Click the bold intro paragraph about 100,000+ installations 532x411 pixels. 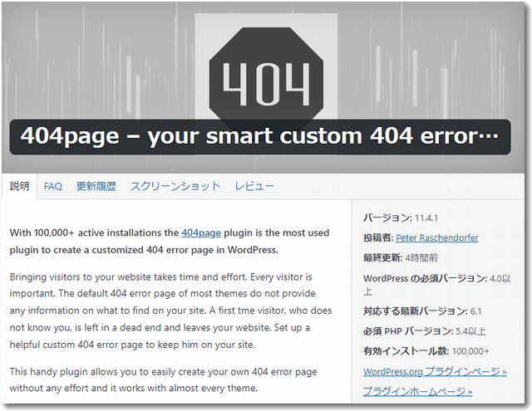point(169,242)
